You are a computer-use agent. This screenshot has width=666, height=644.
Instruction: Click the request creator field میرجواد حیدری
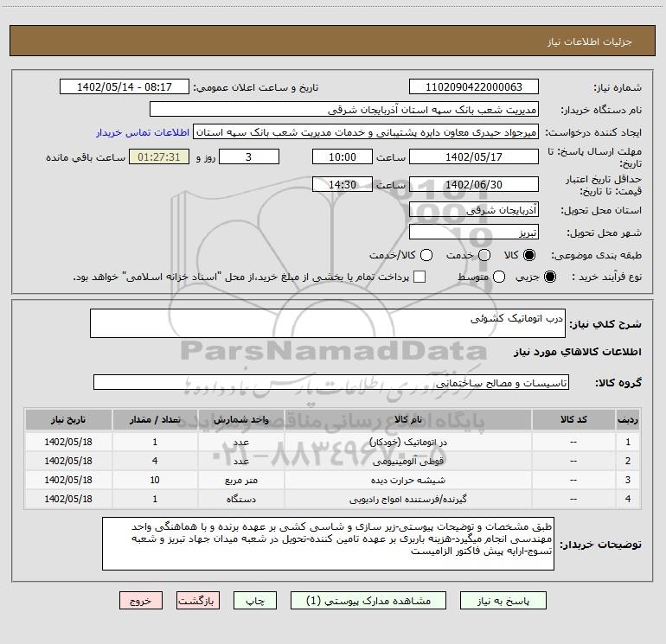(x=366, y=132)
